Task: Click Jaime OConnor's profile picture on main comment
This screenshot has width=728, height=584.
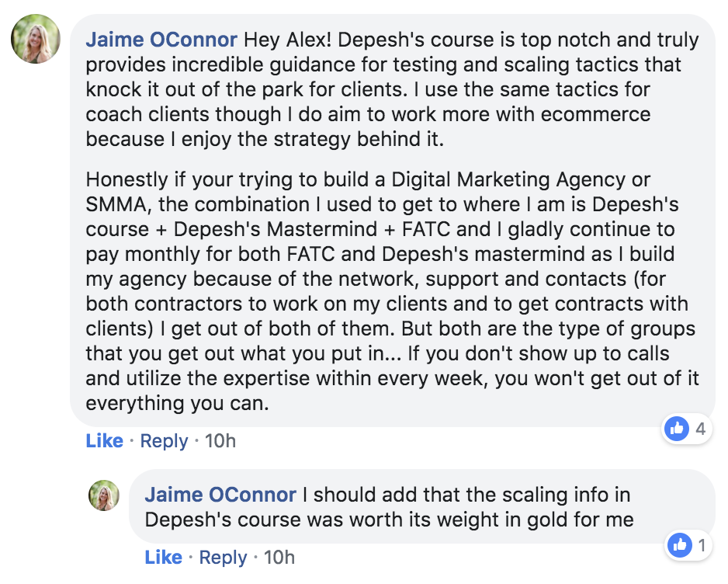Action: [36, 39]
